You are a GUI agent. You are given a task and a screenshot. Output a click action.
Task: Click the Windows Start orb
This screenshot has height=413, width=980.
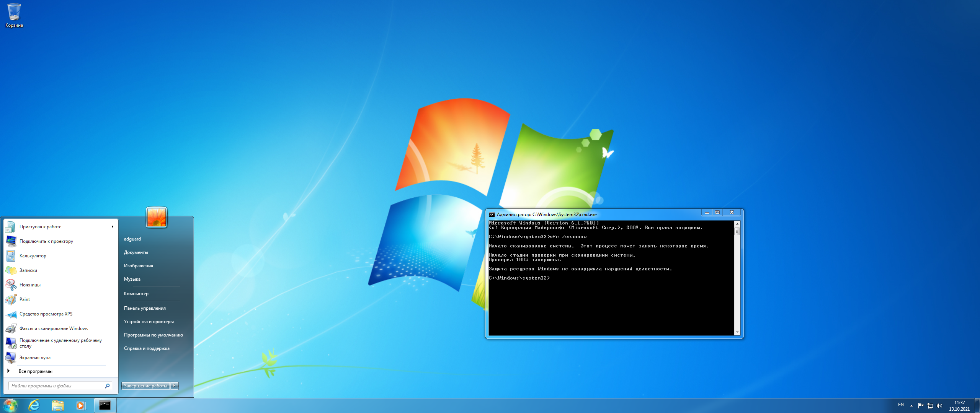[10, 405]
